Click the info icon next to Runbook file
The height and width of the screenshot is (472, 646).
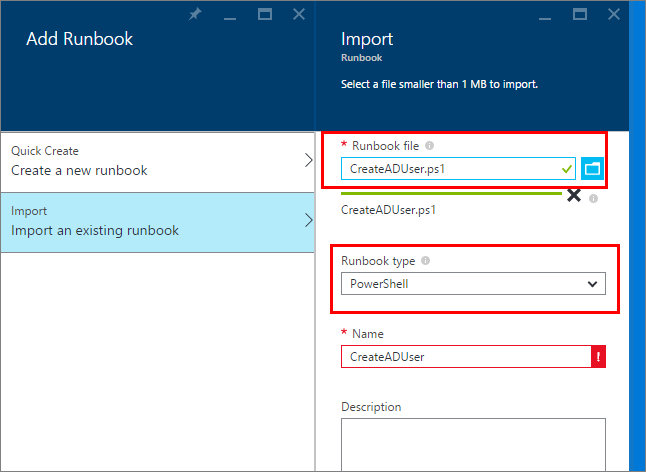tap(429, 145)
